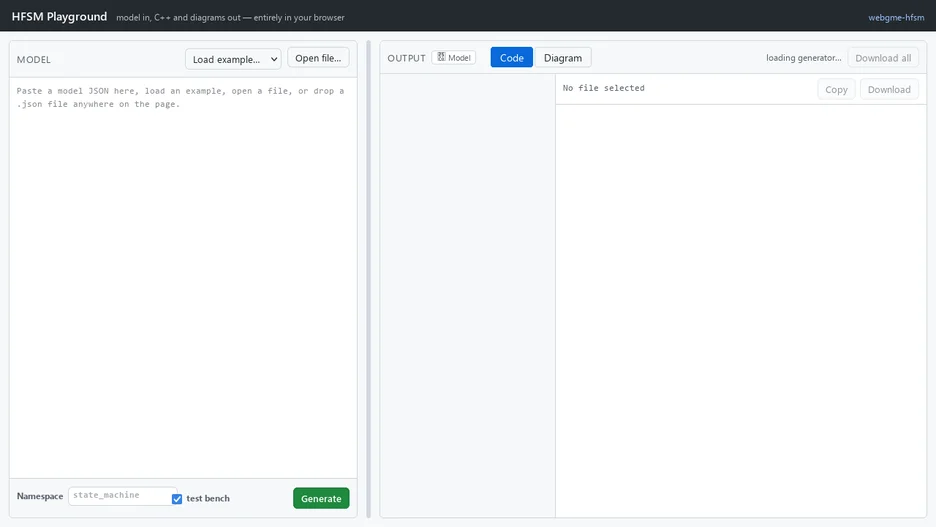Image resolution: width=936 pixels, height=527 pixels.
Task: Focus the Namespace input field
Action: coord(122,495)
